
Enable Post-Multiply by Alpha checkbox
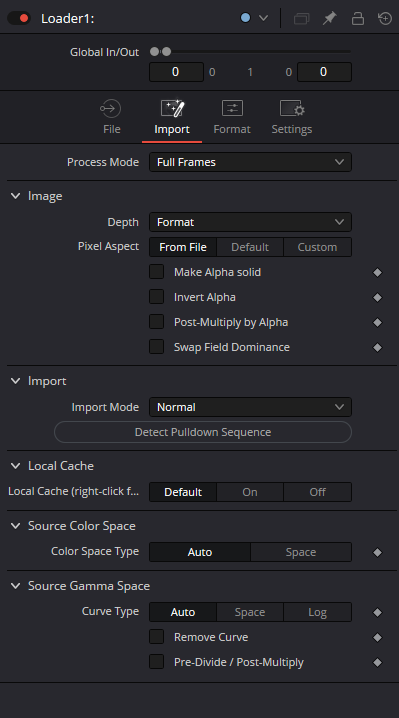(157, 322)
